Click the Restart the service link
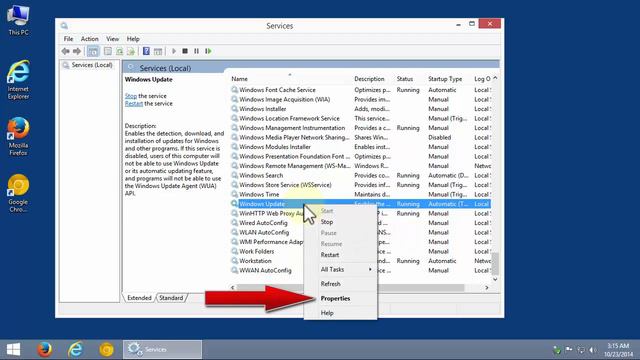 pyautogui.click(x=134, y=104)
